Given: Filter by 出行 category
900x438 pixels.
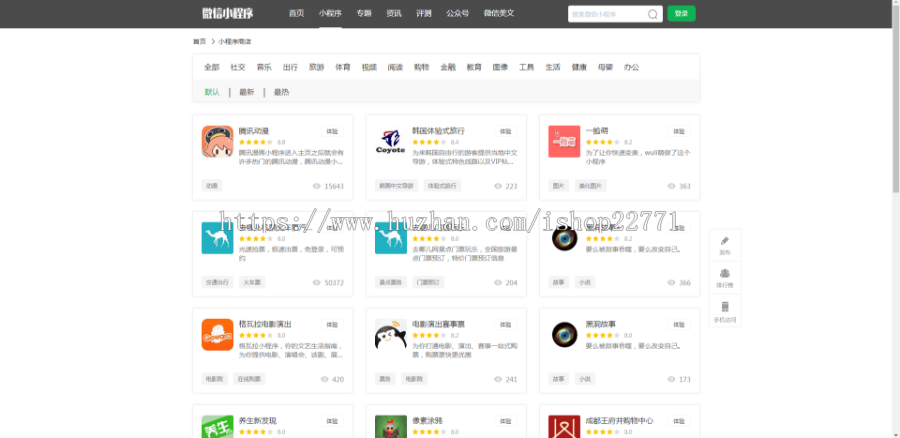Looking at the screenshot, I should pos(290,67).
